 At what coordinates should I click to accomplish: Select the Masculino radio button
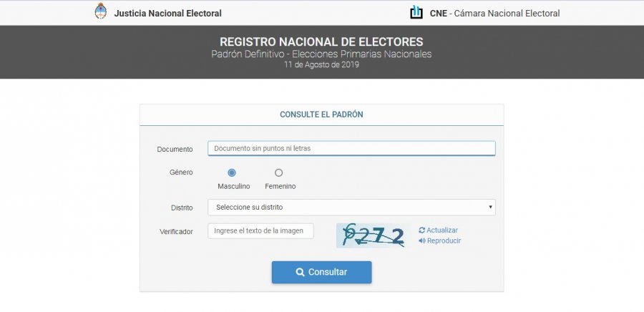tap(232, 172)
